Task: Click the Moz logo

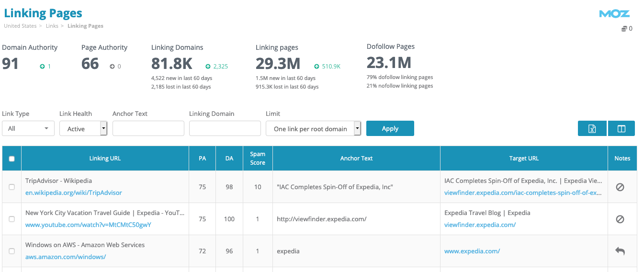Action: (x=614, y=14)
